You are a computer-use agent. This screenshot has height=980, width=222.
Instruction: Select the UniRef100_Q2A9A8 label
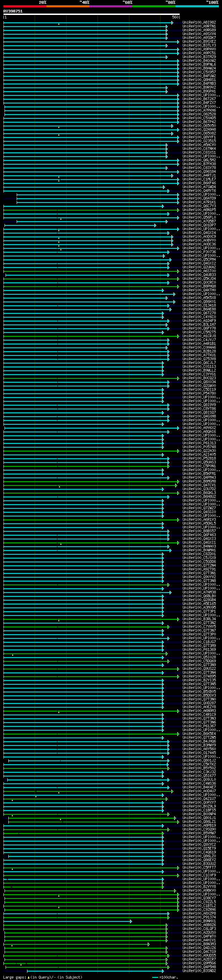pos(199,129)
